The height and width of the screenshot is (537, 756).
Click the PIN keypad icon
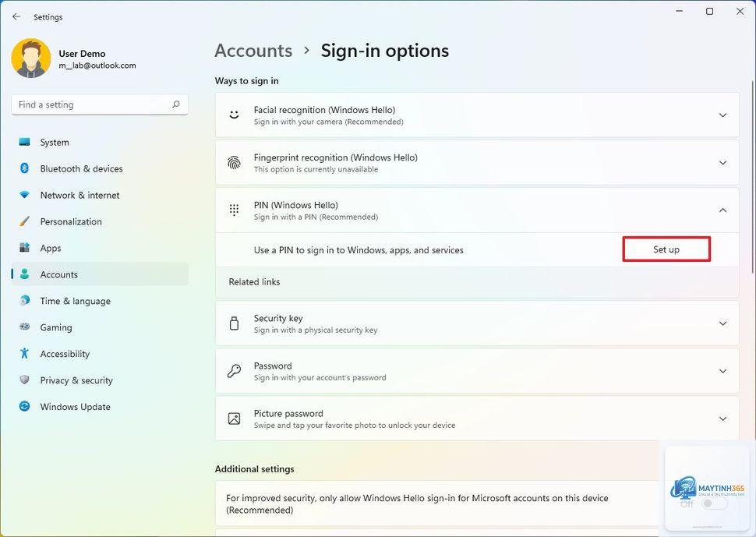(235, 210)
